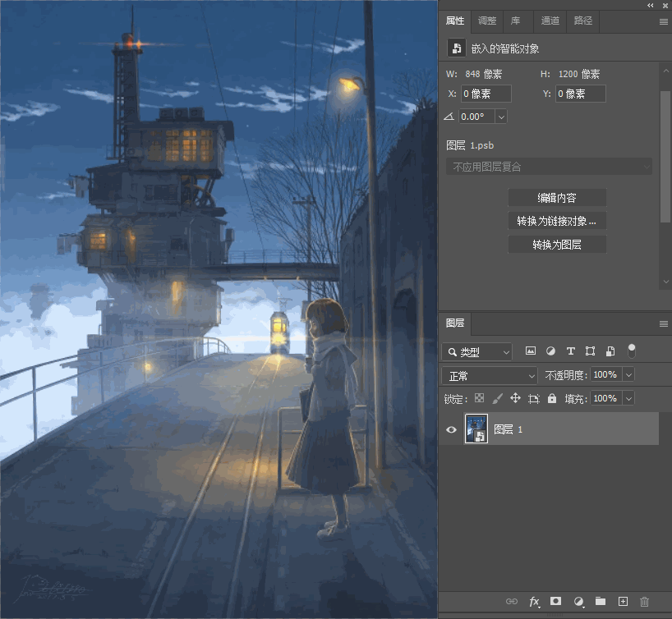
Task: Click the 图层 1.psb file name
Action: click(x=470, y=145)
